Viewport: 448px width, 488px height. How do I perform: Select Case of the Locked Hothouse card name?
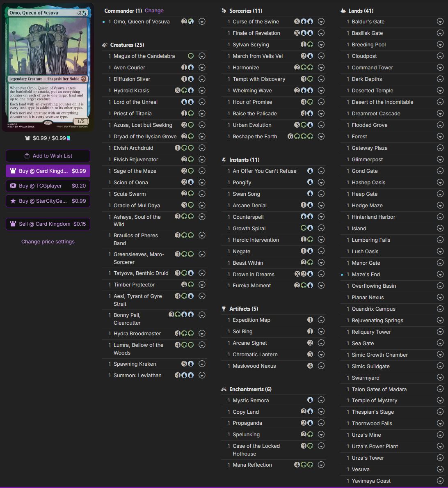coord(256,450)
